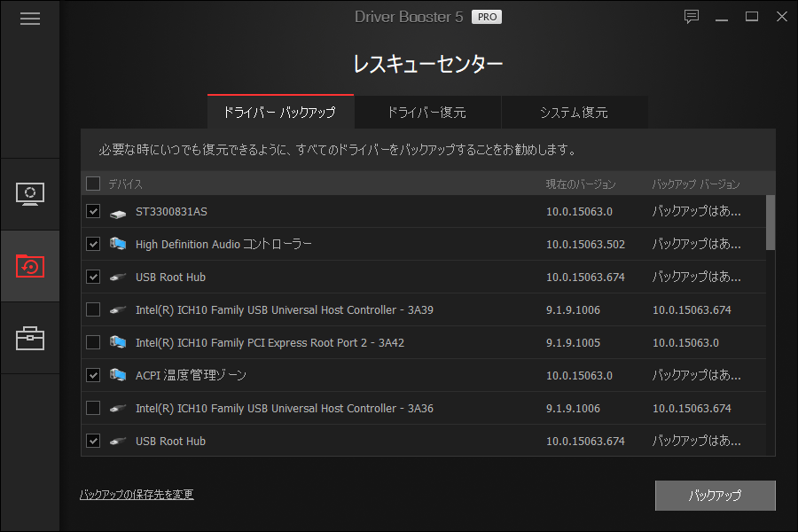
Task: Switch to ドライバー バックアップ tab
Action: (x=280, y=112)
